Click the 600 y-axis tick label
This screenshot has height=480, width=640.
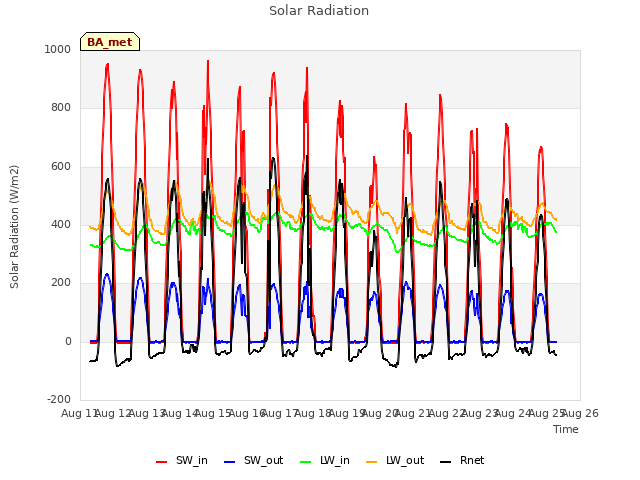pos(61,167)
